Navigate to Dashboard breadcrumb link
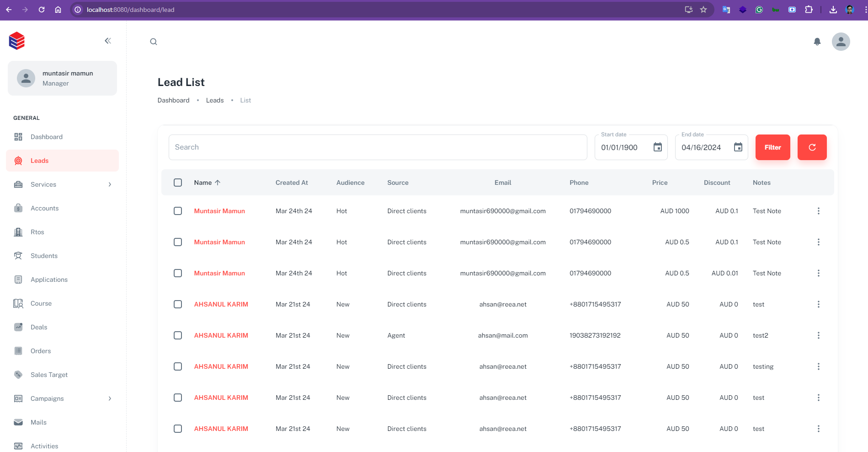 (173, 100)
